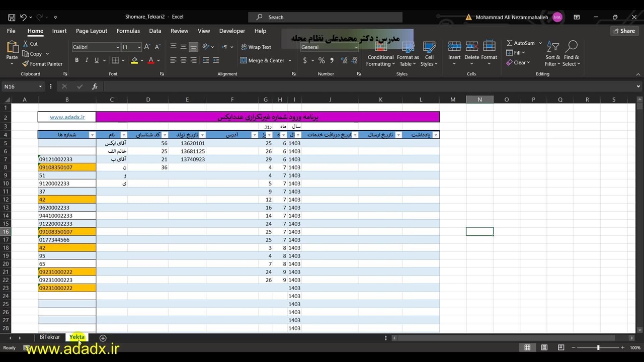Image resolution: width=644 pixels, height=362 pixels.
Task: Open filter dropdown on the شماره ها column header
Action: click(92, 135)
